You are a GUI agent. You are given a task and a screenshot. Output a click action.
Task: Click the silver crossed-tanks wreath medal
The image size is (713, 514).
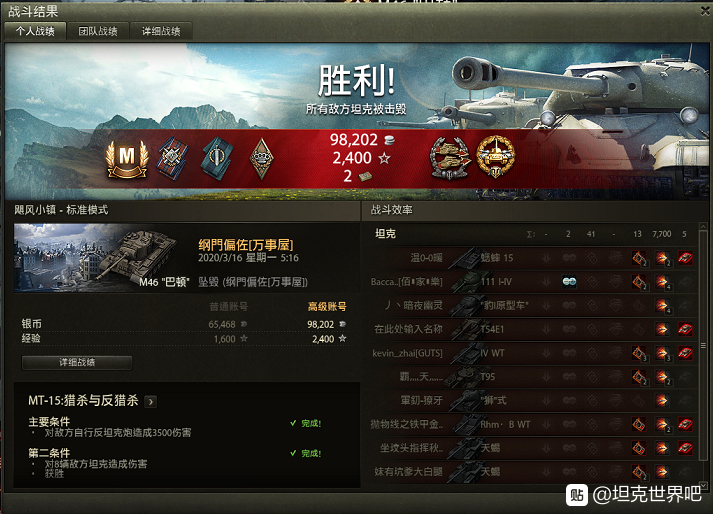(450, 158)
